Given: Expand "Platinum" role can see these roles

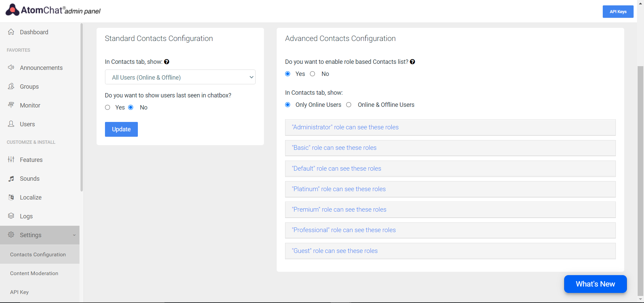Looking at the screenshot, I should (x=450, y=189).
